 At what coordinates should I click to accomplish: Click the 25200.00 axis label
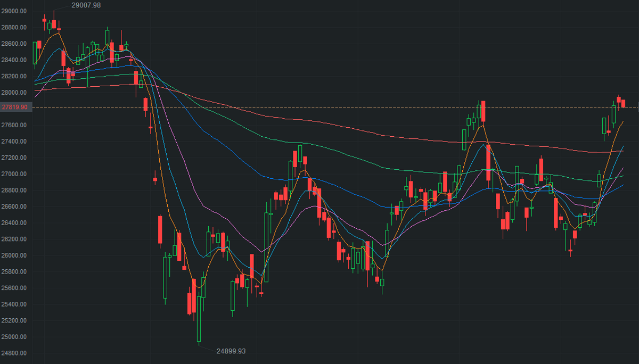14,320
